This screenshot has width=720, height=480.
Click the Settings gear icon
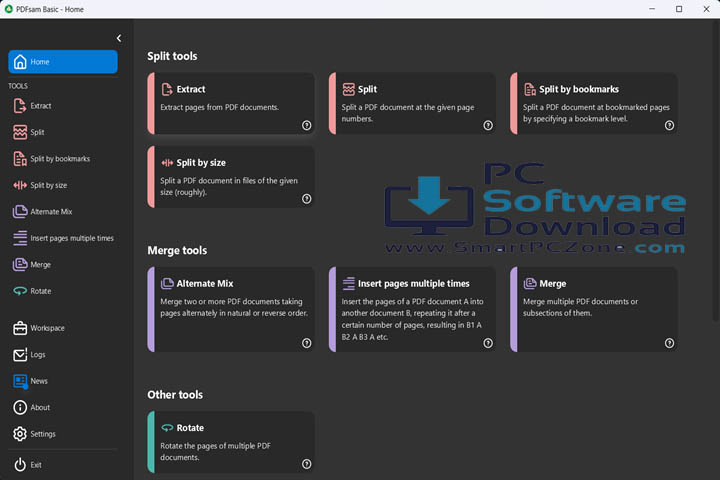[20, 434]
